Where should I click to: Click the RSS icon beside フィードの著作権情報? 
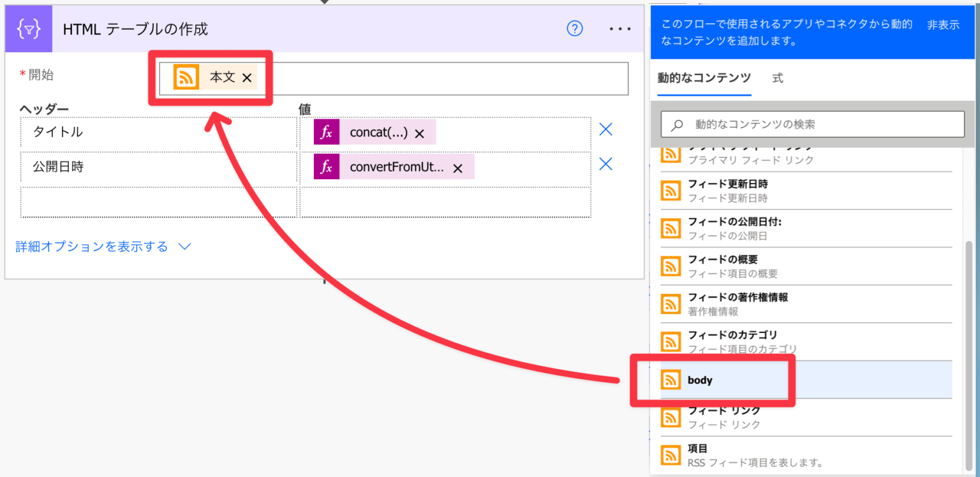click(x=671, y=304)
